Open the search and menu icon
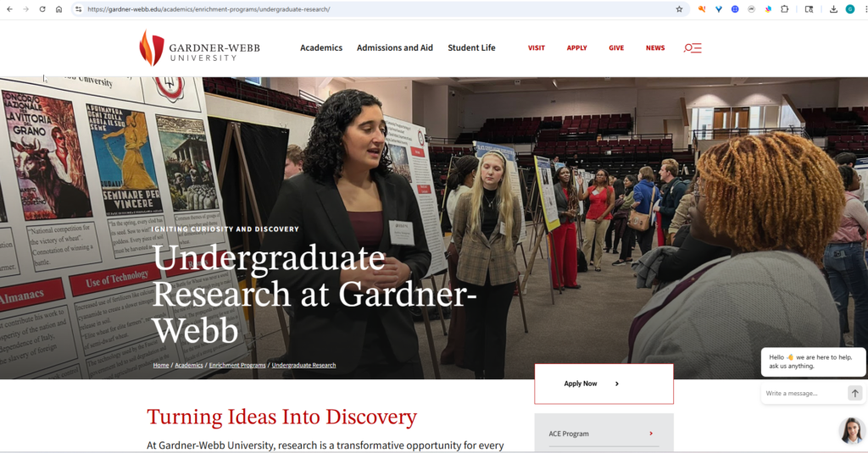Viewport: 868px width, 453px height. (693, 48)
